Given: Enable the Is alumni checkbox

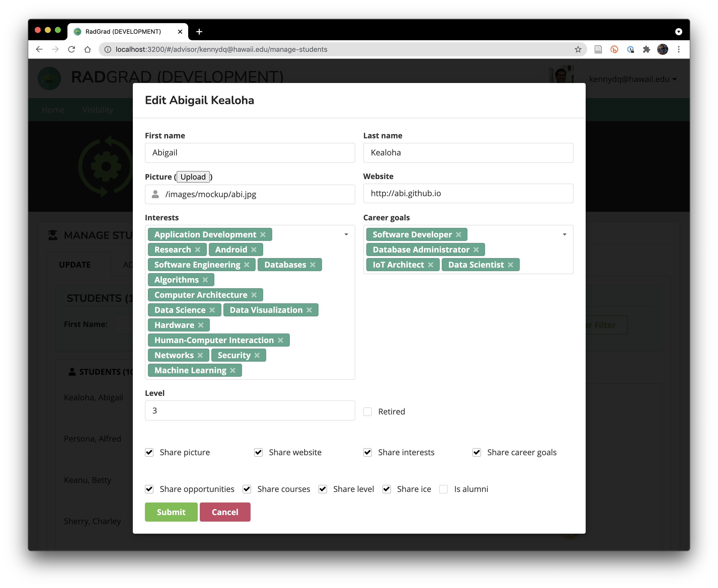Looking at the screenshot, I should [x=444, y=489].
